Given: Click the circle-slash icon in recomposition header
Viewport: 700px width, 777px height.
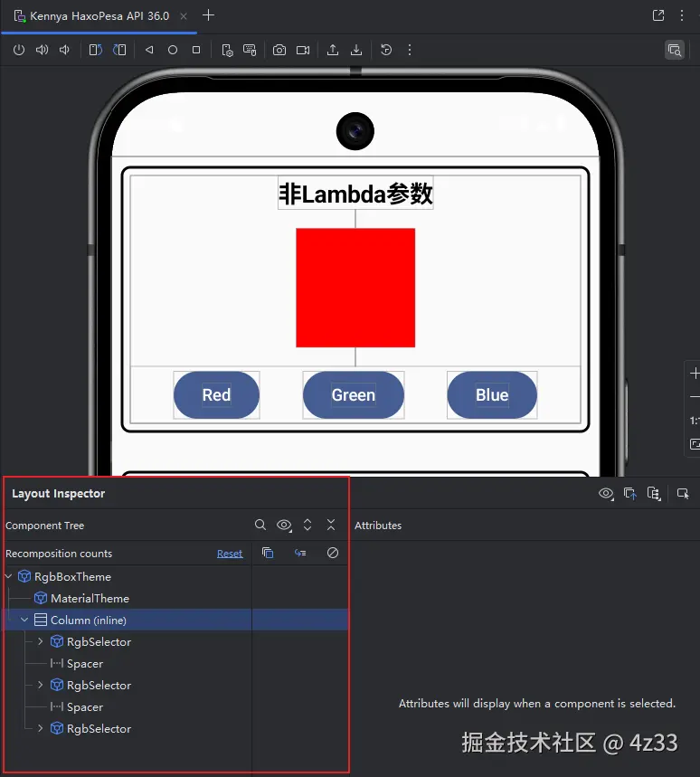Looking at the screenshot, I should 333,553.
